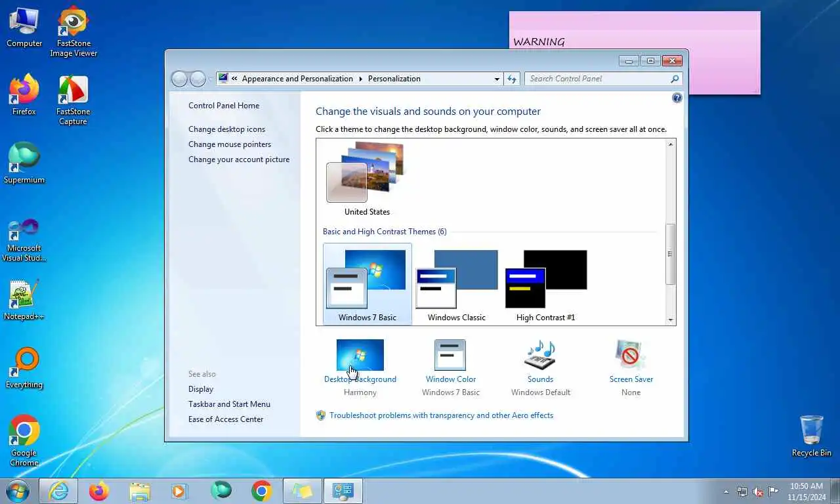Open Change your account picture link

coord(239,159)
